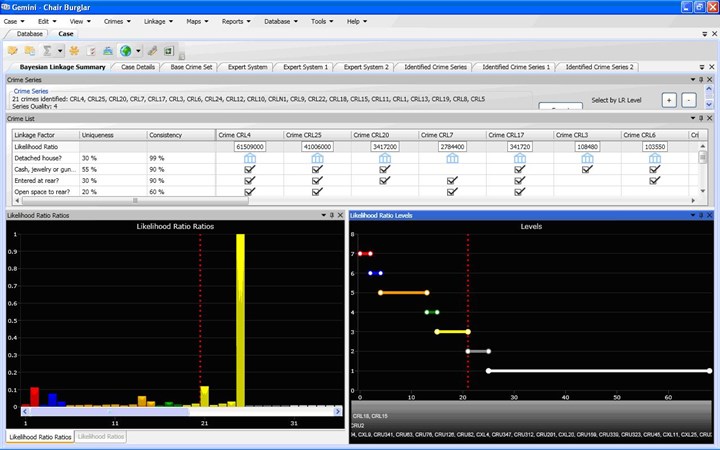The height and width of the screenshot is (450, 720).
Task: Switch to the Expert System 1 tab
Action: (305, 67)
